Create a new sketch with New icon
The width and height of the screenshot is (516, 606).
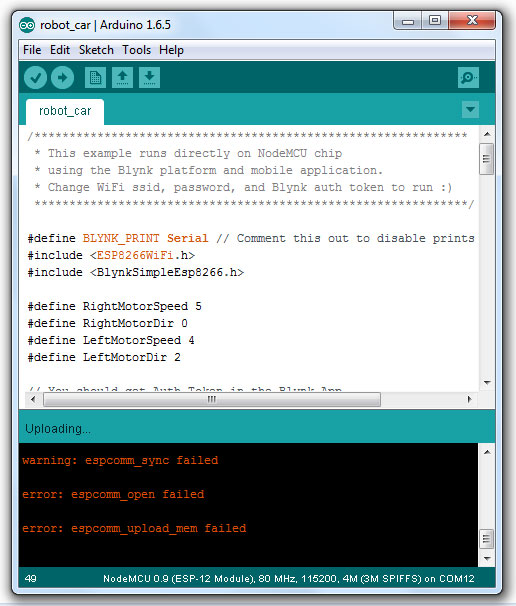[95, 78]
